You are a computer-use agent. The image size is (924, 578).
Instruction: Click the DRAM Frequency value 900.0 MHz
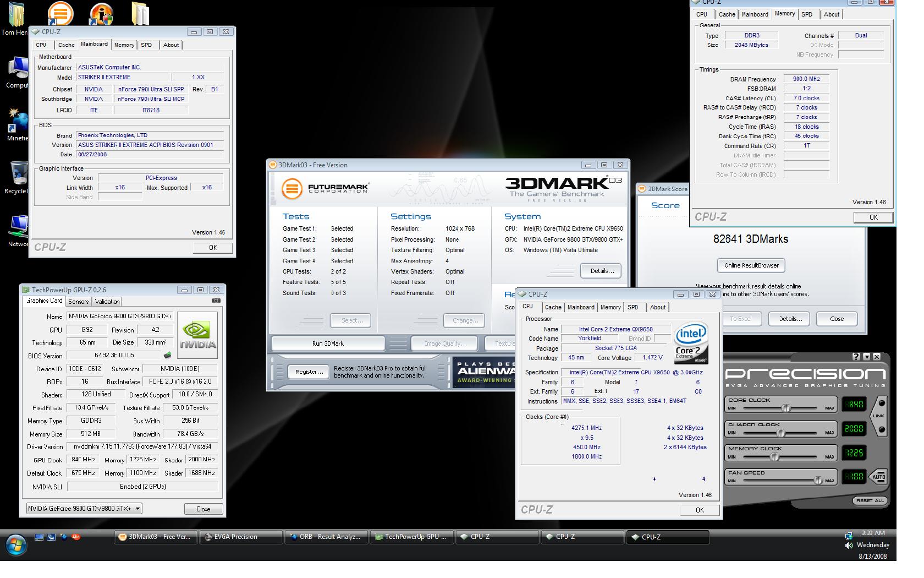[807, 79]
